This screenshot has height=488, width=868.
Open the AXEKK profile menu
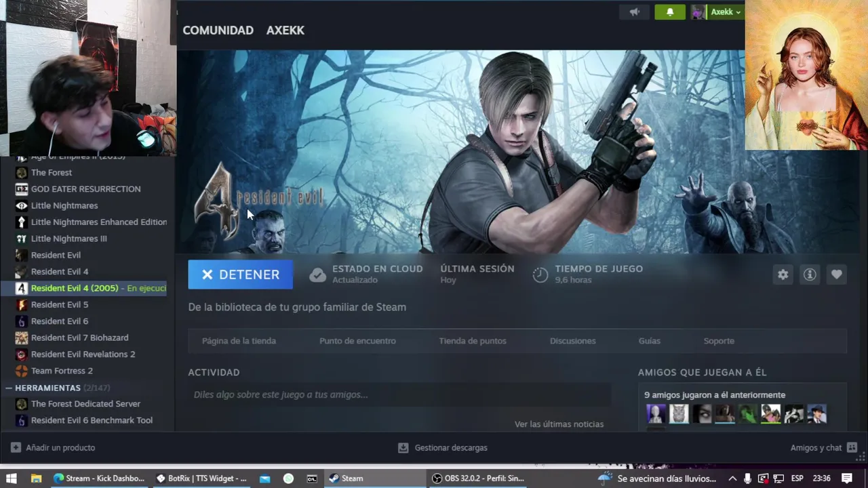coord(285,30)
